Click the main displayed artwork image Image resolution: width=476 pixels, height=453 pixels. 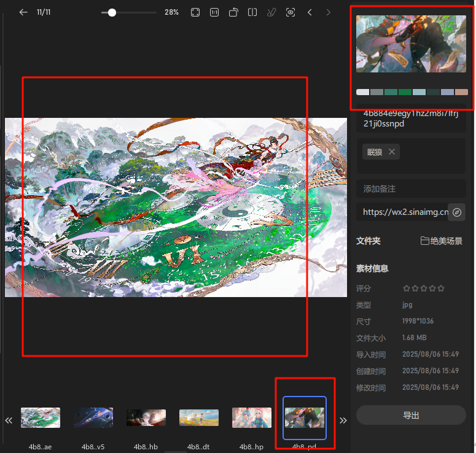click(176, 207)
